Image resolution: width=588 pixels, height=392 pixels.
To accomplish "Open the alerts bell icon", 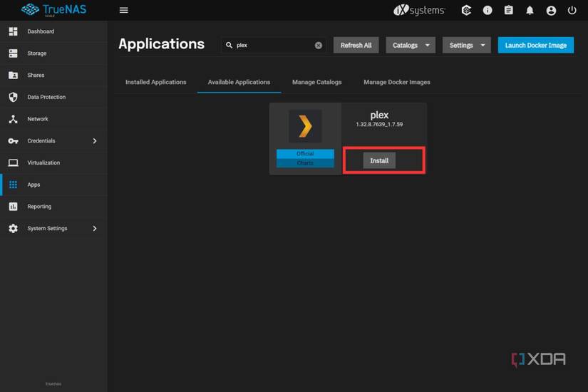I will (x=530, y=10).
